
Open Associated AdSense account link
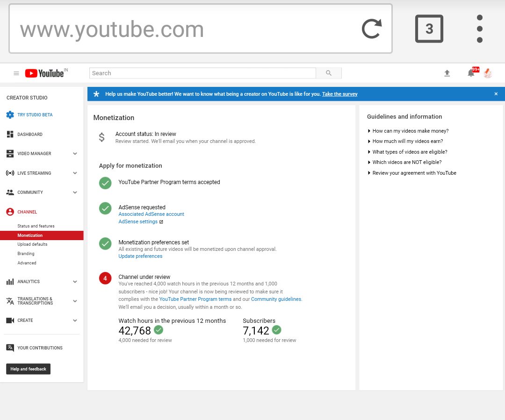click(151, 214)
